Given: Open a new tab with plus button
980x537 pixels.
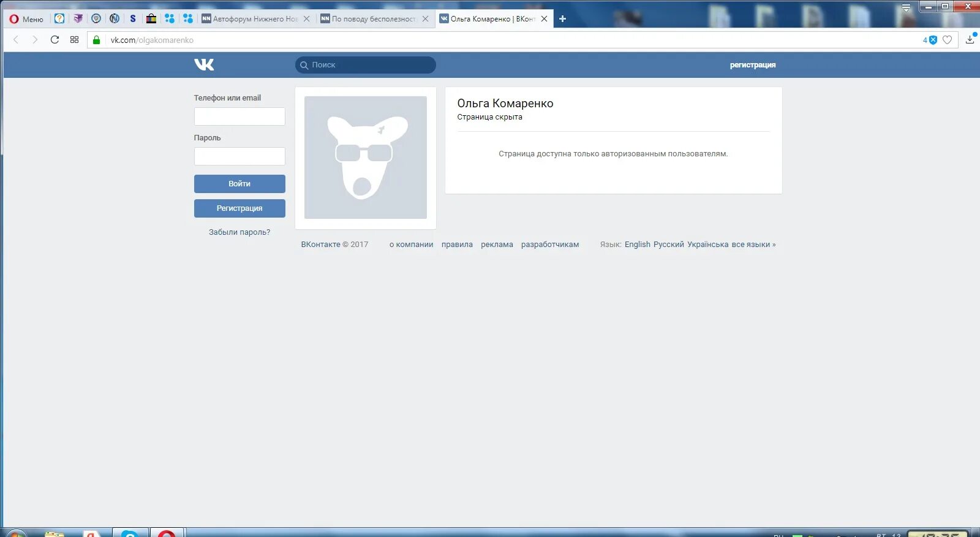Looking at the screenshot, I should tap(563, 19).
